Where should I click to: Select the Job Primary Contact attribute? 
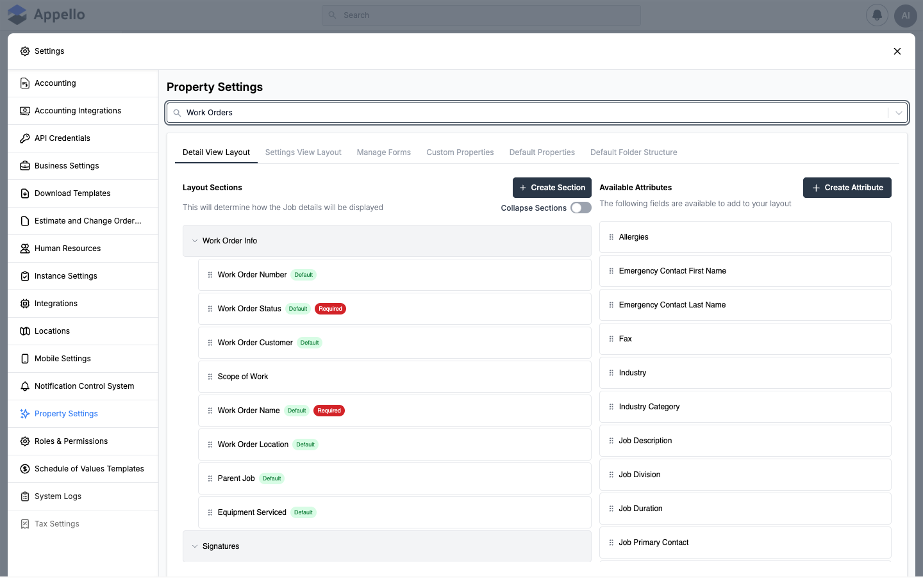(745, 543)
